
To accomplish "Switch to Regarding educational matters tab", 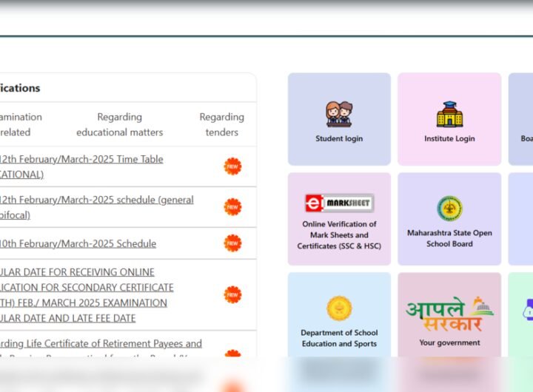I will 119,124.
